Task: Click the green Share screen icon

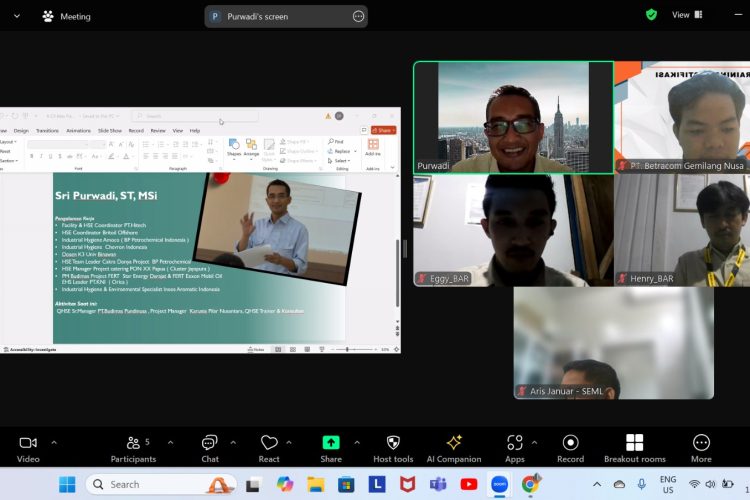Action: (x=331, y=443)
